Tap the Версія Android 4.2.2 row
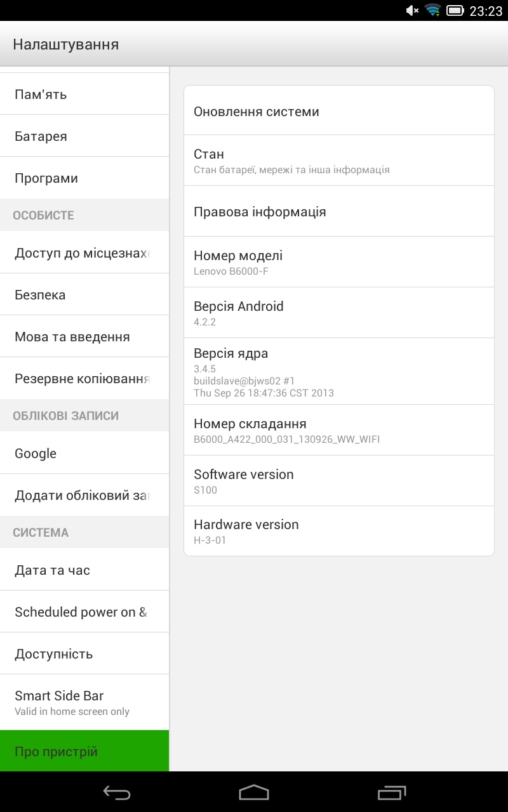This screenshot has width=508, height=812. [339, 313]
